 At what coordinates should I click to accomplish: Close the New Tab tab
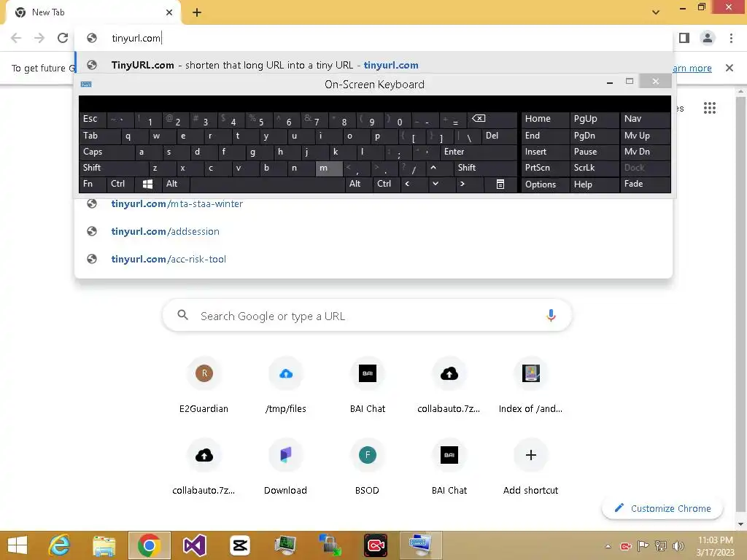click(169, 12)
